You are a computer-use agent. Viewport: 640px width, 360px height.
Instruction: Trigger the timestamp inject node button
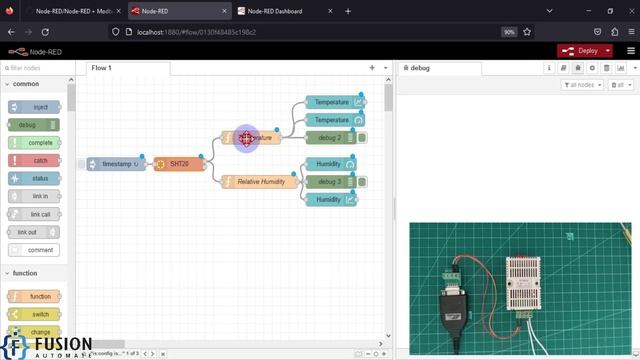[x=81, y=164]
